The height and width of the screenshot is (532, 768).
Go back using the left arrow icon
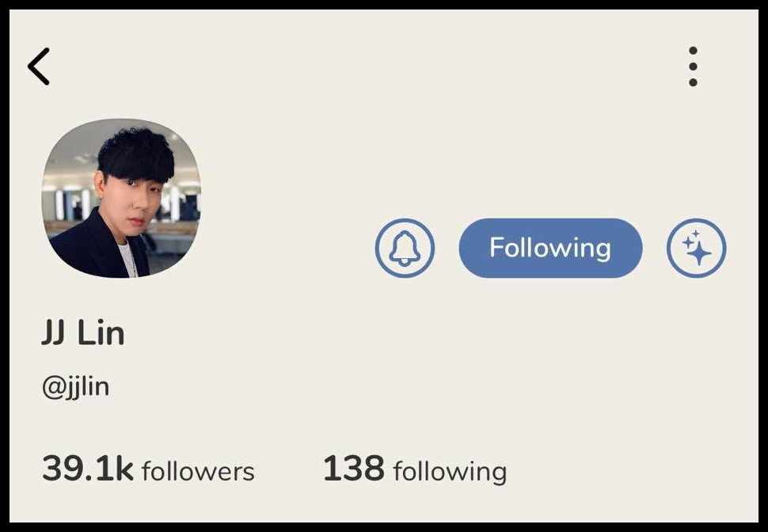point(38,66)
